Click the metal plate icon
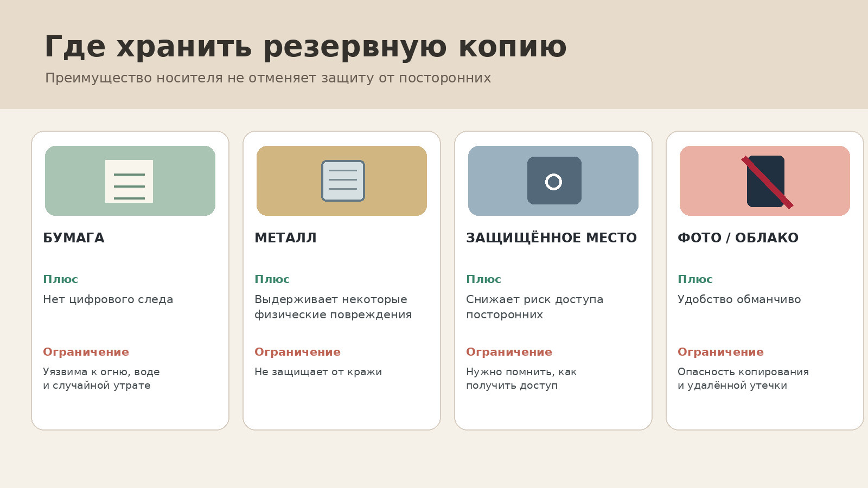Image resolution: width=868 pixels, height=488 pixels. point(343,181)
